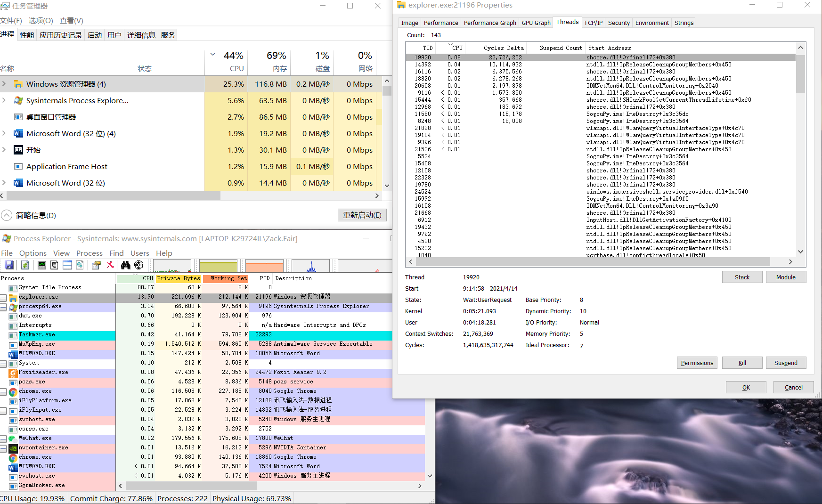Image resolution: width=822 pixels, height=504 pixels.
Task: Click the 重新启动(E) restart button
Action: (362, 215)
